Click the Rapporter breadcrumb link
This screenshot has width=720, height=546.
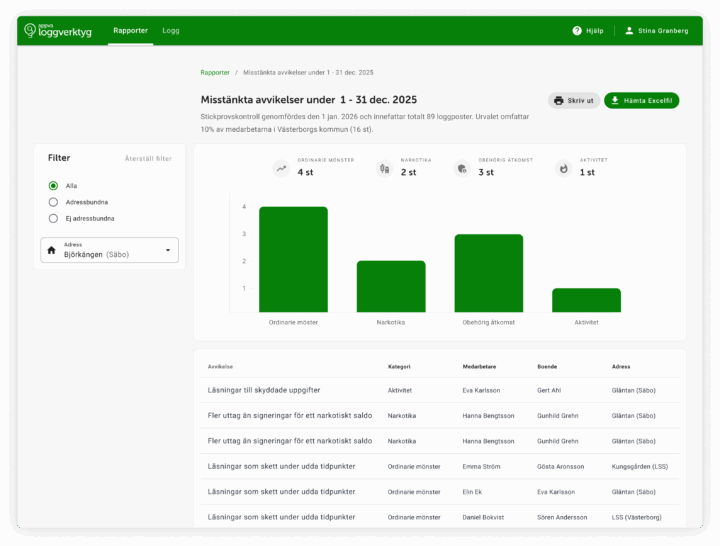pos(214,73)
